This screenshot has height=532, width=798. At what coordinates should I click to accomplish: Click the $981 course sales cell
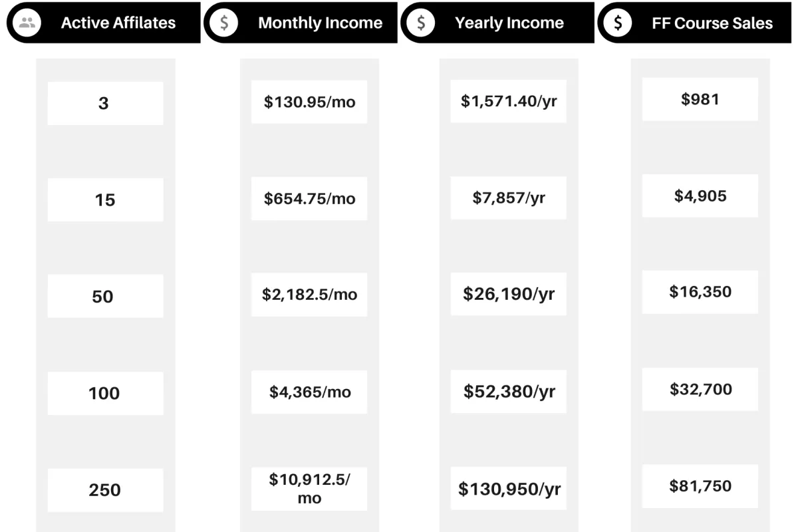[700, 100]
